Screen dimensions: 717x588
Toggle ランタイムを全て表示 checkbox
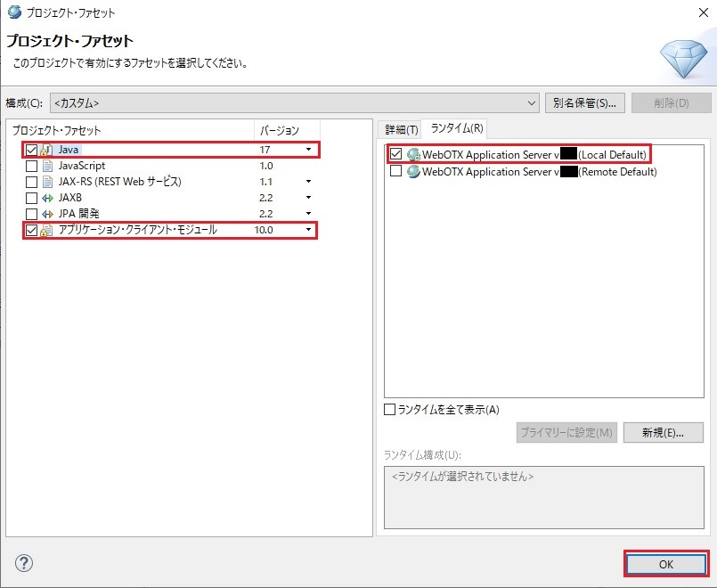point(389,410)
